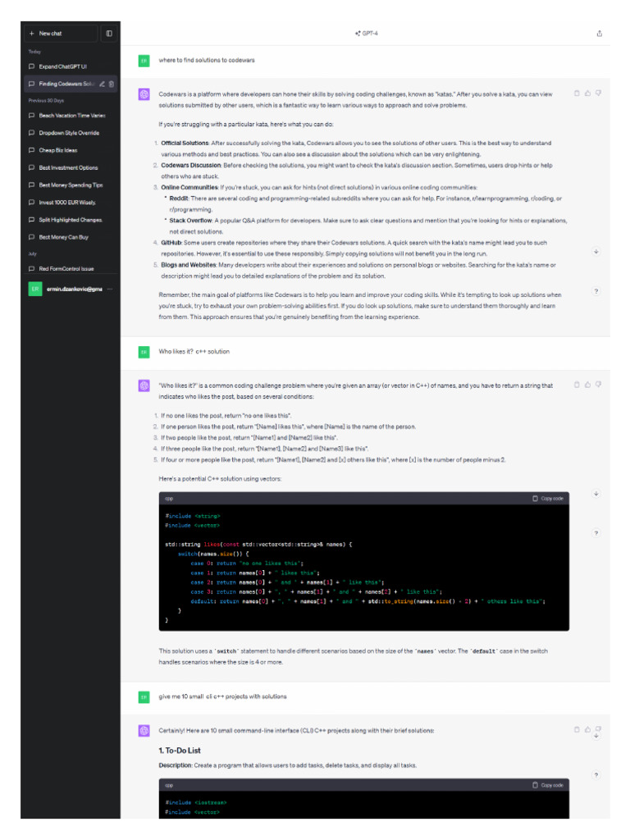Image resolution: width=630 pixels, height=840 pixels.
Task: Thumbs up the 'Codewars is a platform' response
Action: click(x=587, y=94)
